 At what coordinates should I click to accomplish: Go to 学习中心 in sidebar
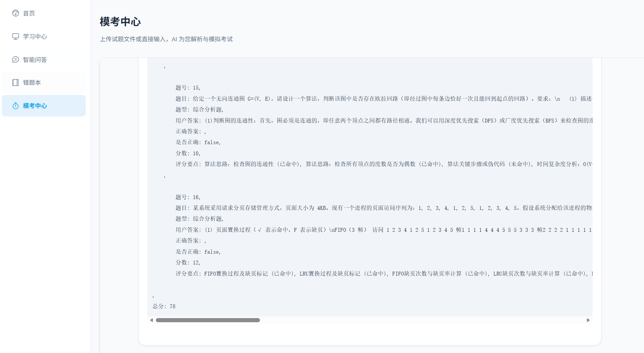(x=35, y=37)
